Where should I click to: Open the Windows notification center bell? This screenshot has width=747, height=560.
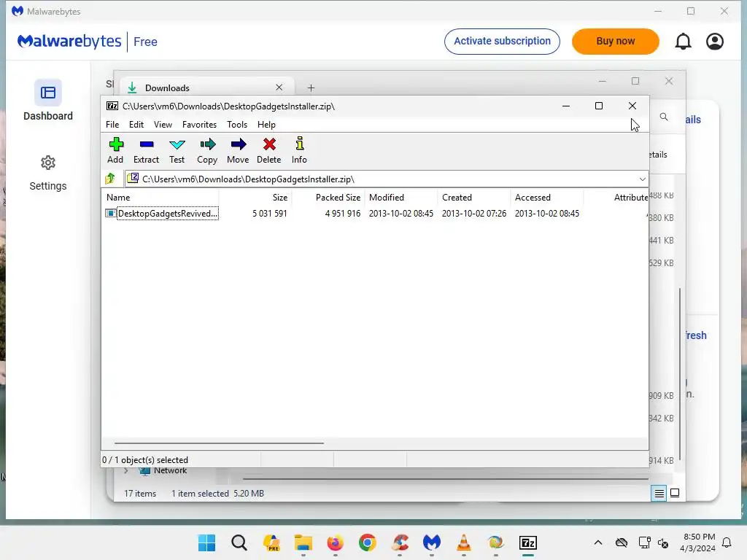tap(727, 542)
